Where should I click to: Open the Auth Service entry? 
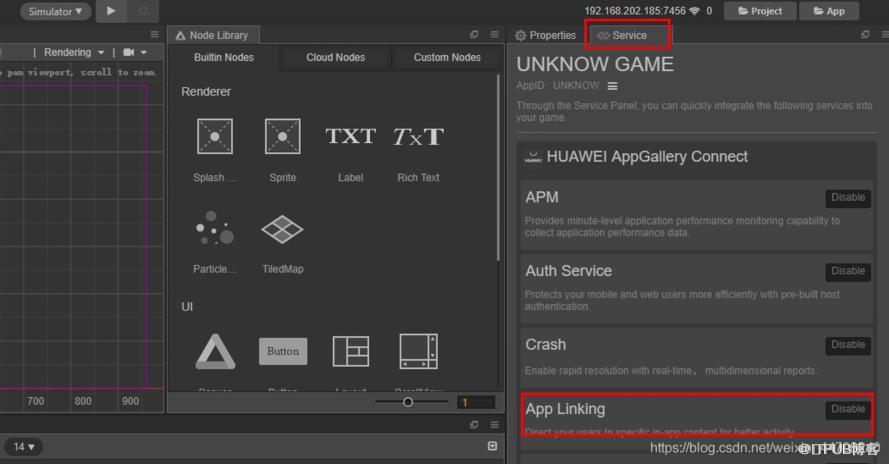click(x=696, y=289)
